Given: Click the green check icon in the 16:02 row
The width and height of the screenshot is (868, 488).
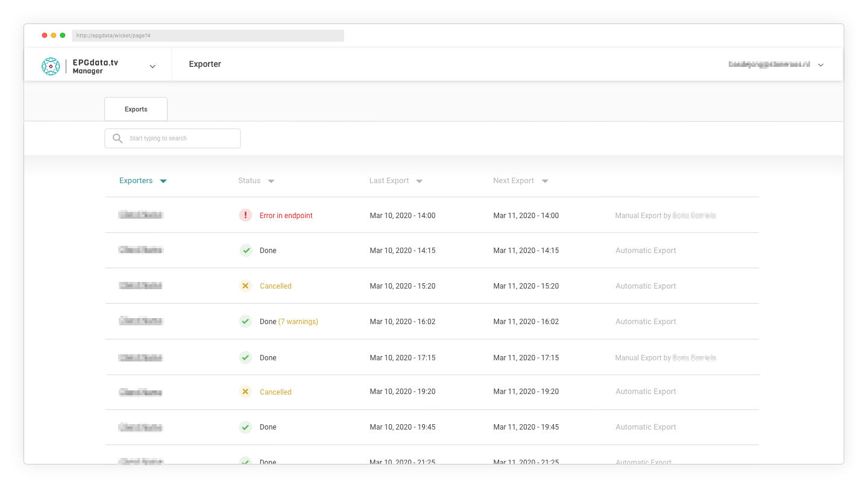Looking at the screenshot, I should (245, 321).
